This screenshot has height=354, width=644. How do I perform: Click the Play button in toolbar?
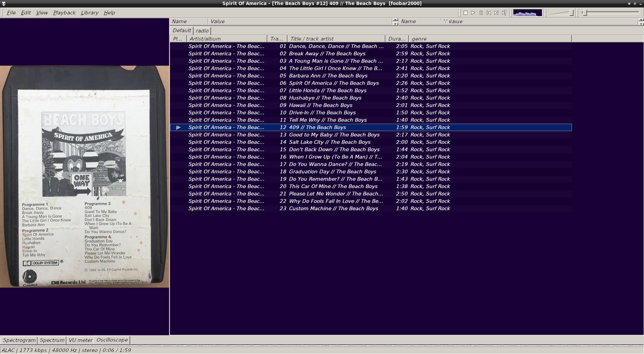tap(473, 13)
